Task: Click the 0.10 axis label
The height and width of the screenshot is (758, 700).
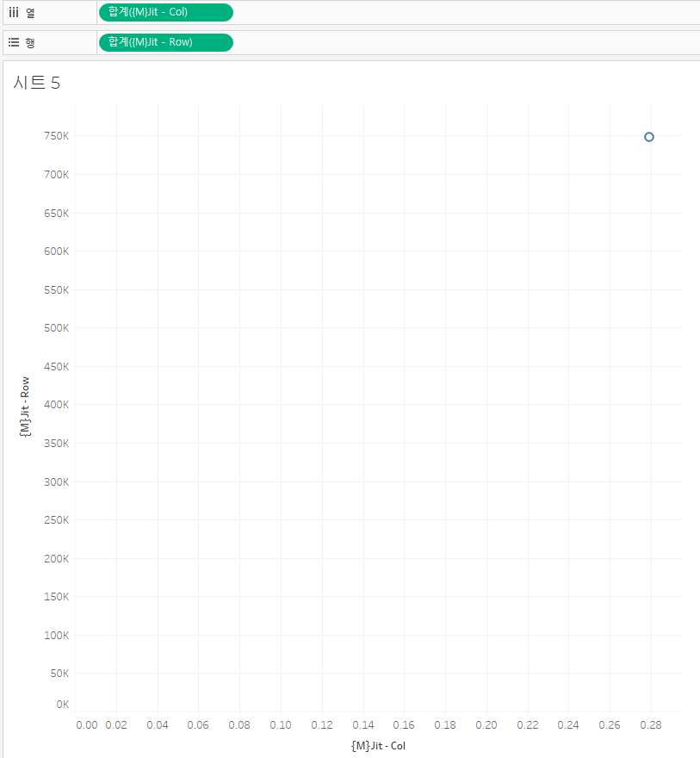Action: pyautogui.click(x=281, y=725)
